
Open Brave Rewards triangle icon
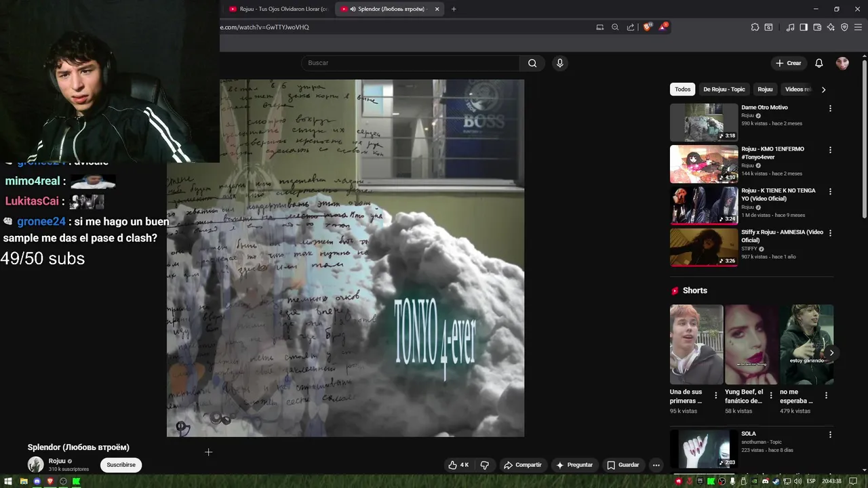(x=663, y=27)
